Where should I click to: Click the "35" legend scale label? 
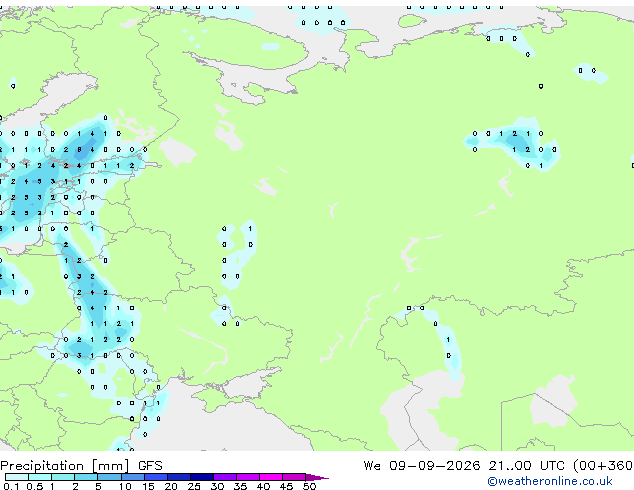pyautogui.click(x=240, y=486)
